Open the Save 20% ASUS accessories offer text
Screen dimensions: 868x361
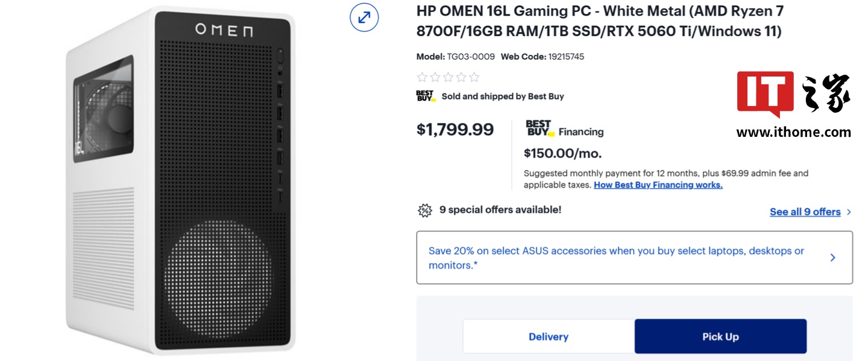[x=615, y=258]
